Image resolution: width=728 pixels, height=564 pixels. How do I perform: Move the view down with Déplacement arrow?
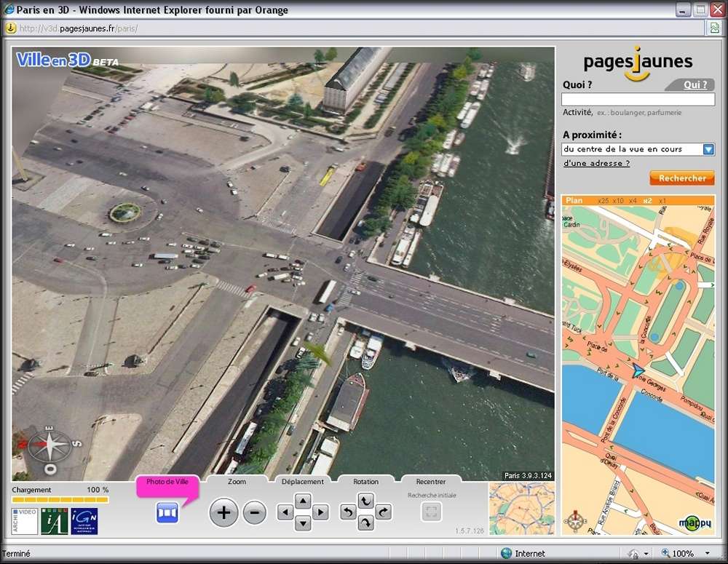point(303,523)
